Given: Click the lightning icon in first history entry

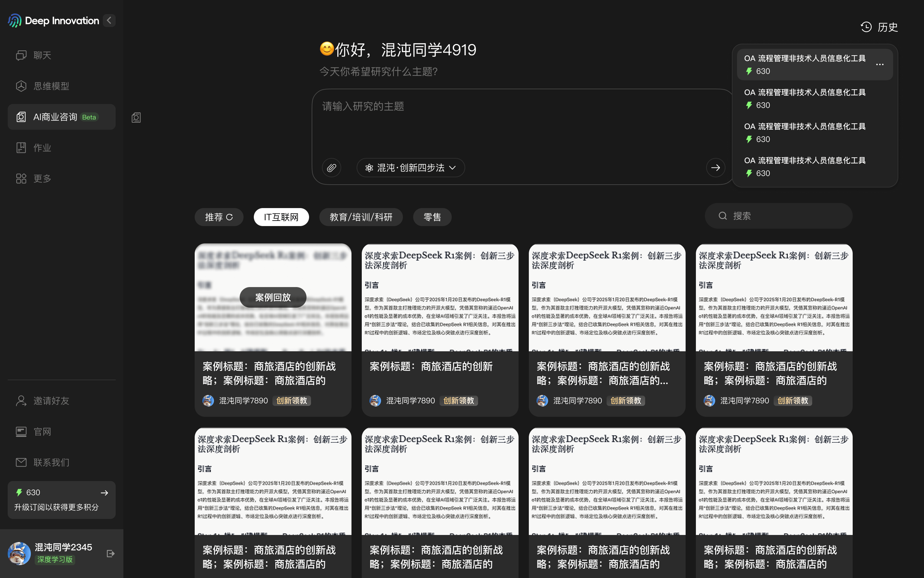Looking at the screenshot, I should 749,72.
